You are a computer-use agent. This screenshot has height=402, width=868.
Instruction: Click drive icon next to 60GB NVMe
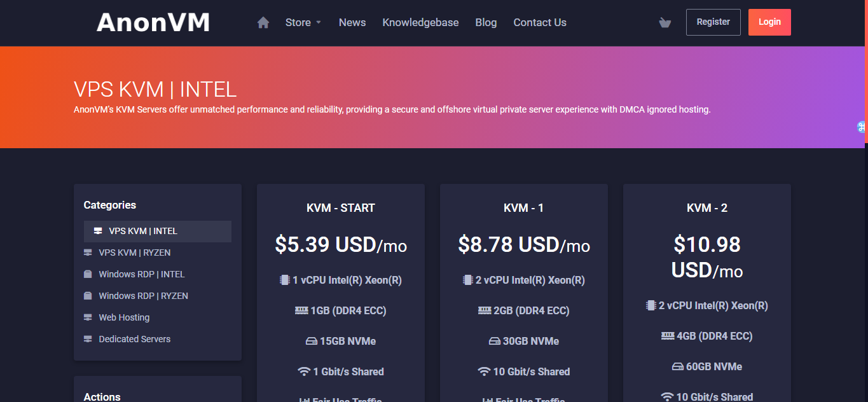[x=677, y=367]
